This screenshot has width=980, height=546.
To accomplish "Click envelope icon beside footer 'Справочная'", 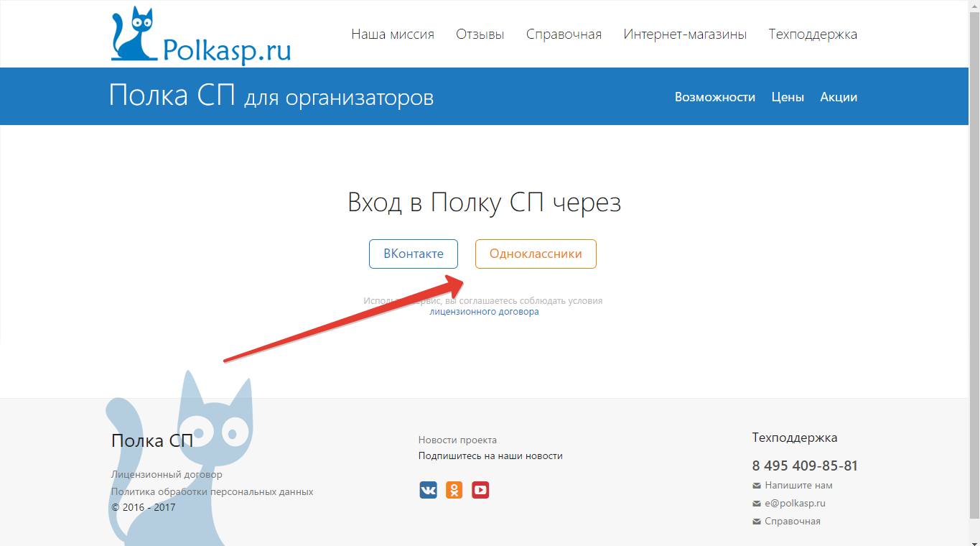I will (x=757, y=522).
